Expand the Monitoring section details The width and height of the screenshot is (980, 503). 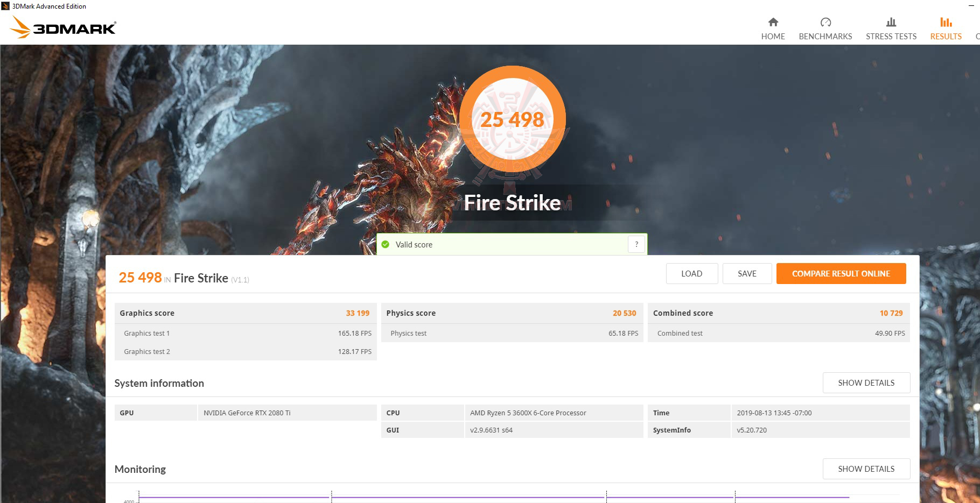[x=866, y=469]
